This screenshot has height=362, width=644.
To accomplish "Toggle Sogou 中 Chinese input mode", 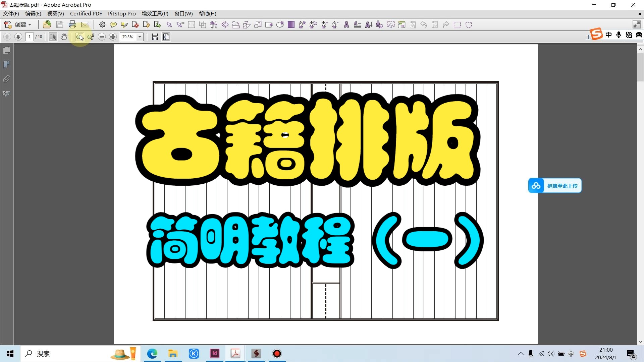I will [608, 35].
